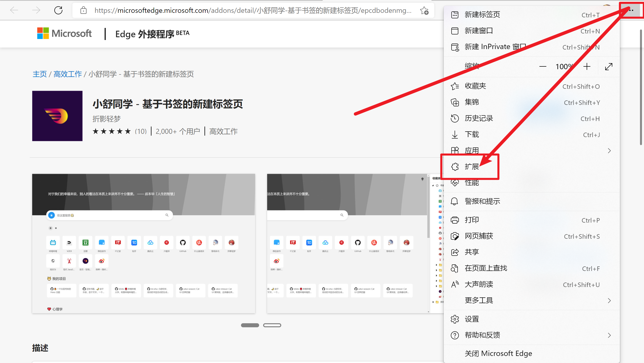Click the add-to-favorites star icon

[x=424, y=11]
